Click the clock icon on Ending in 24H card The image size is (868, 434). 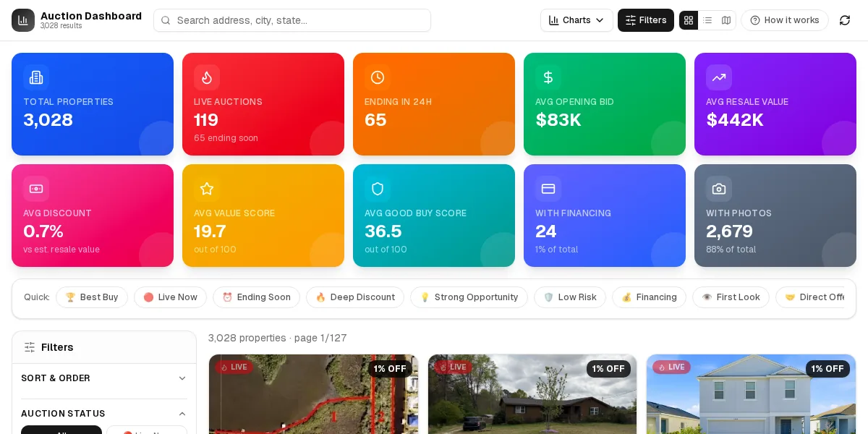[378, 77]
